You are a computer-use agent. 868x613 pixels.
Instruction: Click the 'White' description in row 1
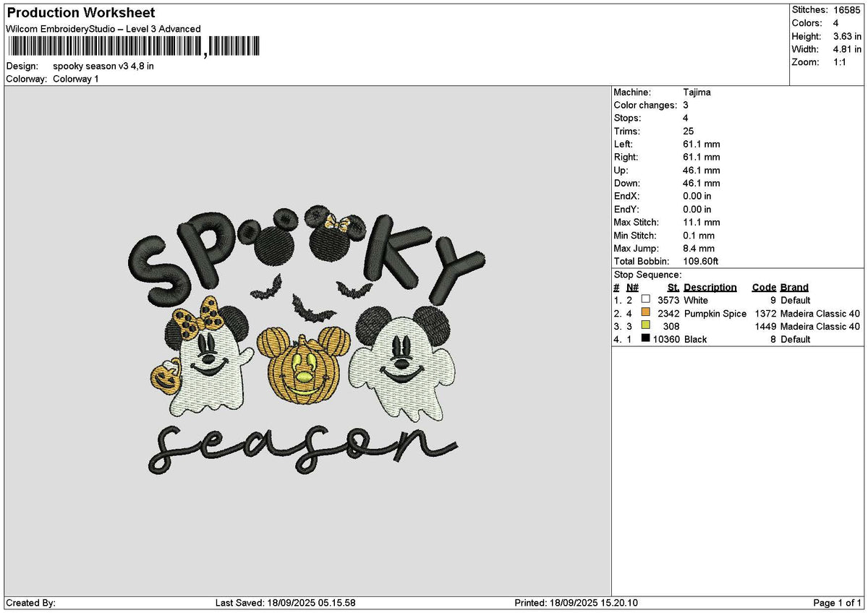click(x=696, y=300)
